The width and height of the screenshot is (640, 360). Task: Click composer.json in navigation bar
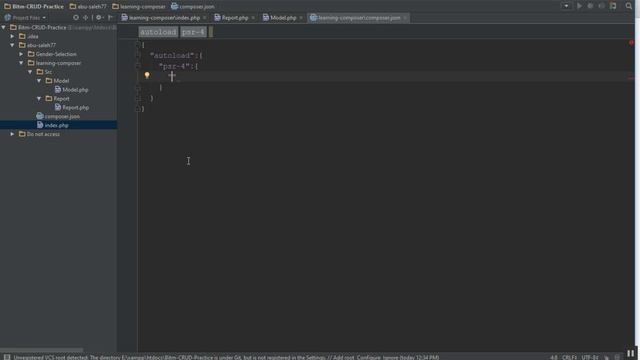[x=193, y=7]
